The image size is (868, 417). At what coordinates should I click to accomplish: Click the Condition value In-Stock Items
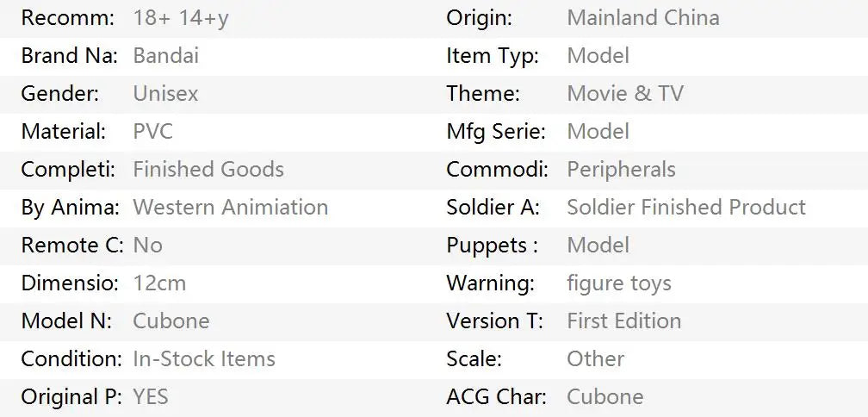point(203,359)
